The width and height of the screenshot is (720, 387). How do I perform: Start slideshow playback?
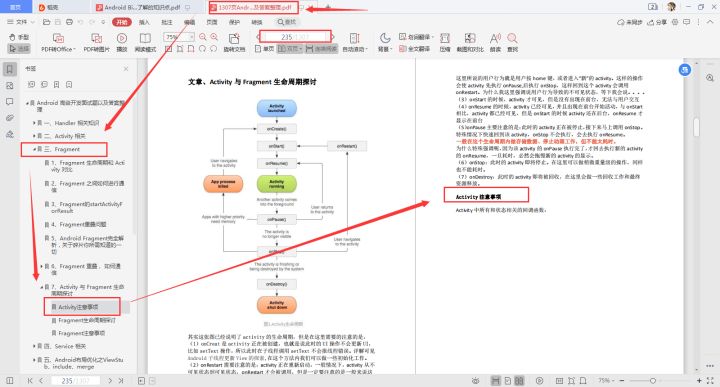(x=122, y=43)
